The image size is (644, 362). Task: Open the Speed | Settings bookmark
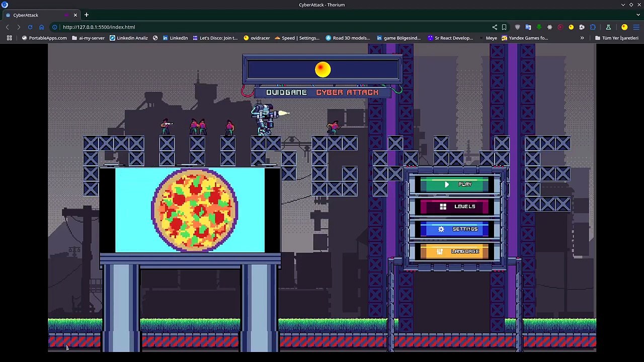point(297,38)
